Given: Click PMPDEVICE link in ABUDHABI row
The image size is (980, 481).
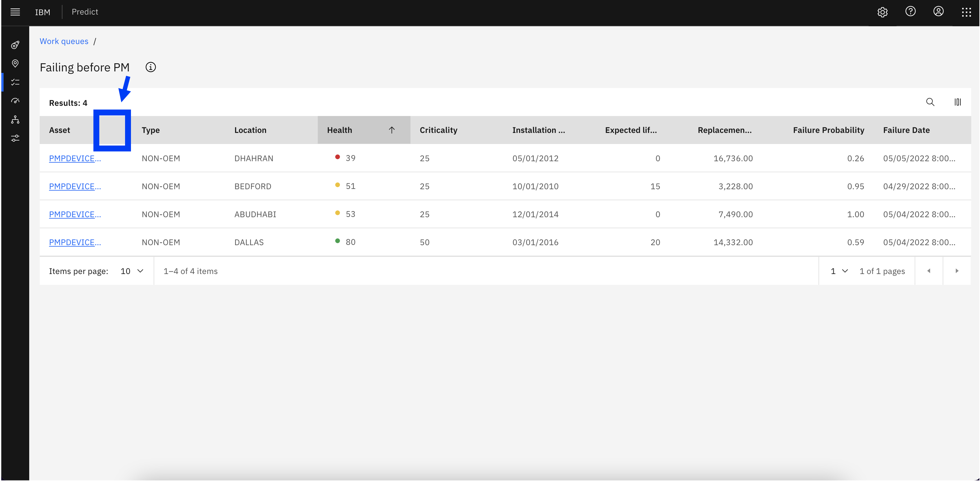Looking at the screenshot, I should [x=75, y=214].
